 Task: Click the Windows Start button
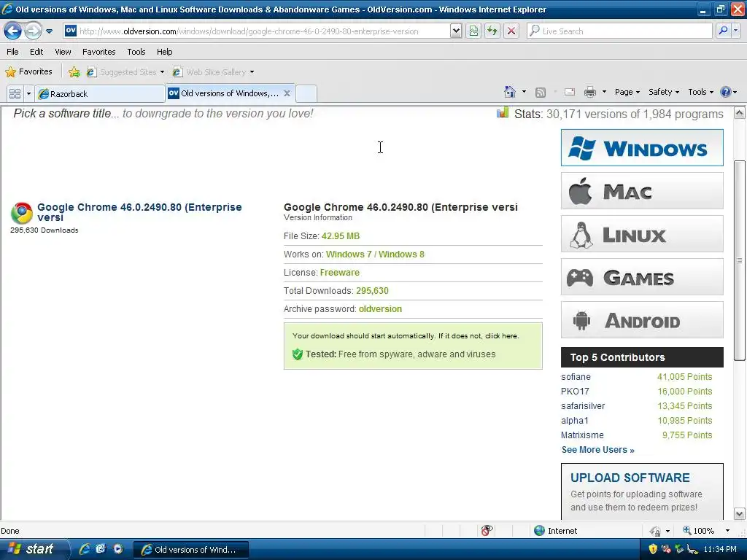pyautogui.click(x=34, y=549)
